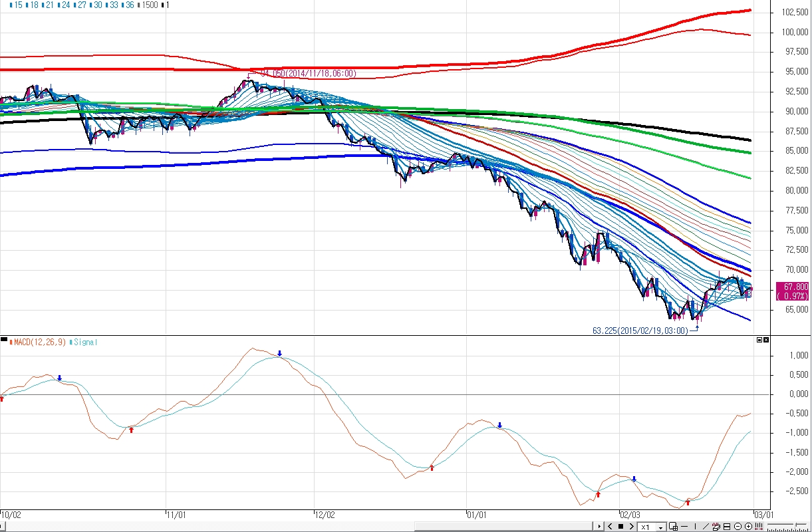Click the black box at MACD panel's left corner

tap(4, 340)
